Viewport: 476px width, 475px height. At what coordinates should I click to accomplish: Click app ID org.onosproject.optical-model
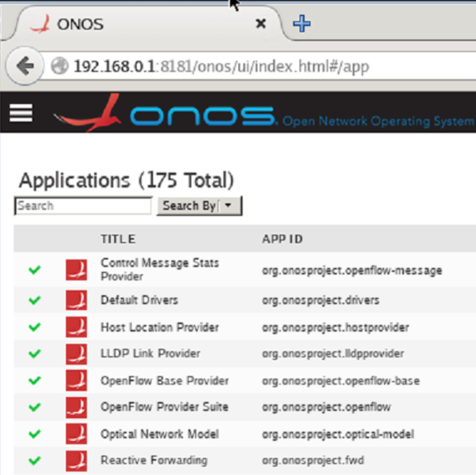click(338, 434)
